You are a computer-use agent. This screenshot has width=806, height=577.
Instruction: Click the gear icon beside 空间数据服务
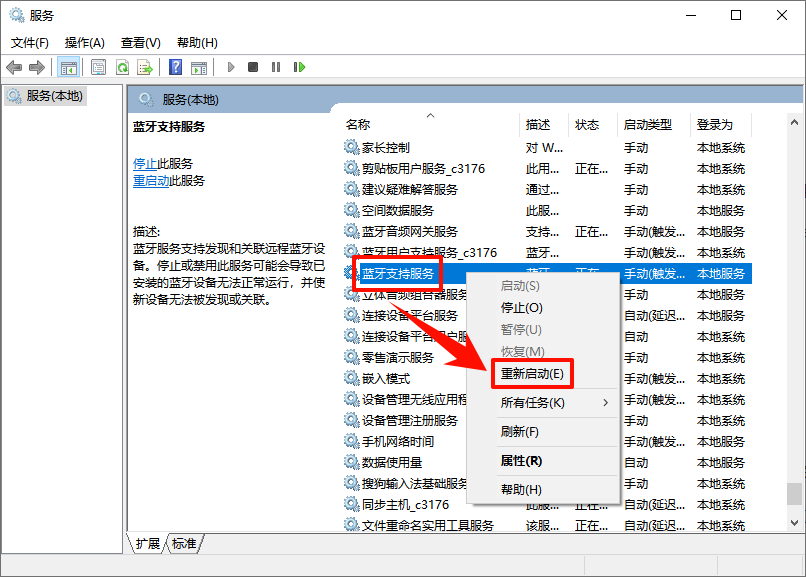352,211
